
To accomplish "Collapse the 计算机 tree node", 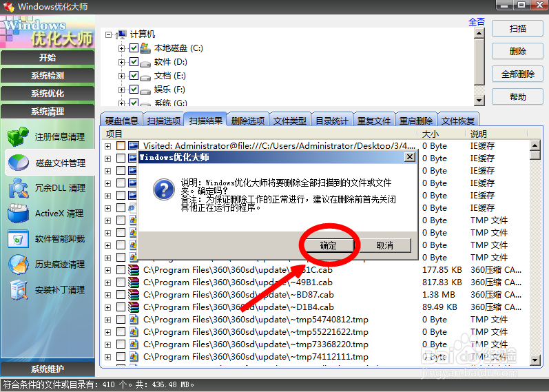I will pyautogui.click(x=109, y=34).
